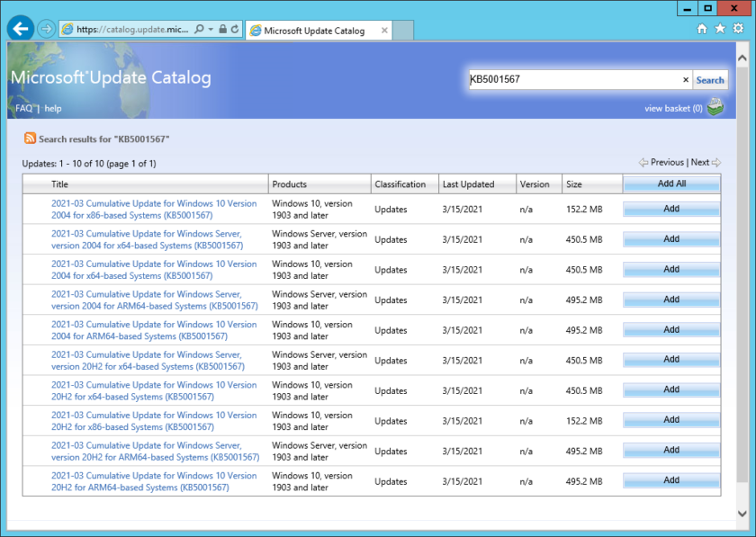
Task: Open Windows 10 Version 20H2 x64-based update link
Action: pos(154,391)
